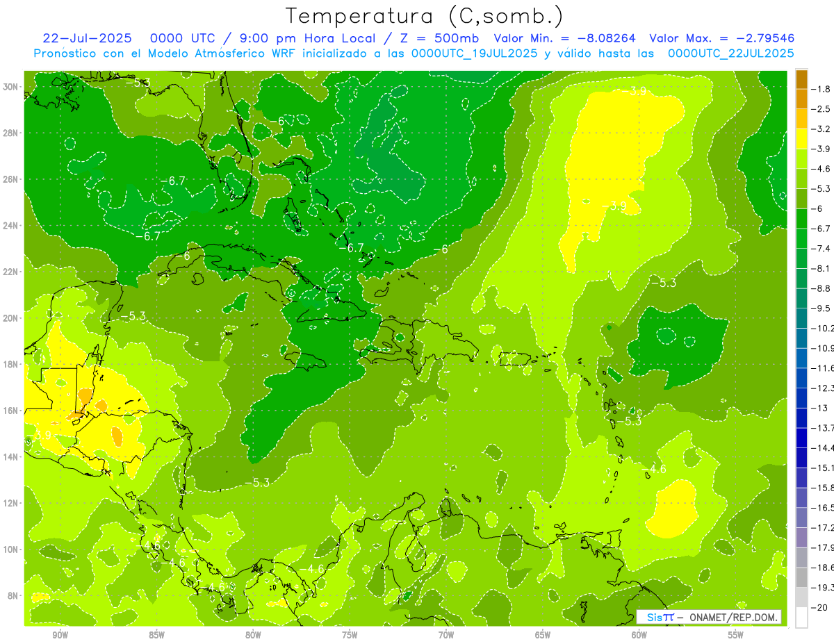Click the 26N latitude axis label
Image resolution: width=834 pixels, height=644 pixels.
10,179
